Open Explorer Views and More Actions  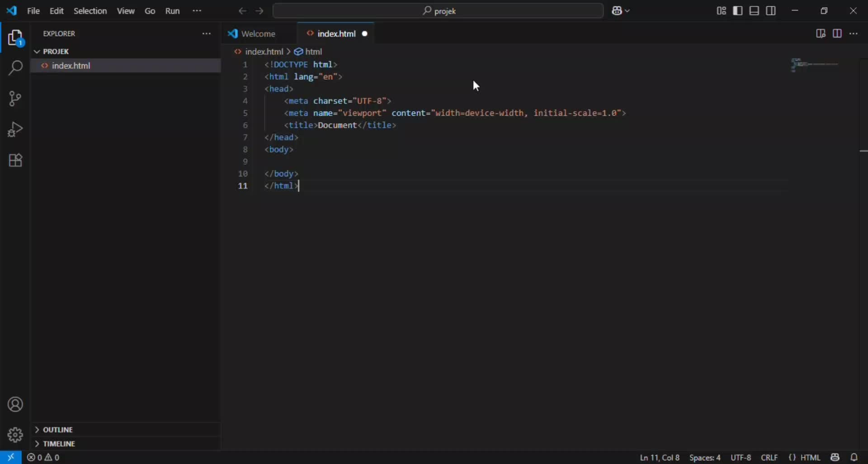tap(207, 34)
